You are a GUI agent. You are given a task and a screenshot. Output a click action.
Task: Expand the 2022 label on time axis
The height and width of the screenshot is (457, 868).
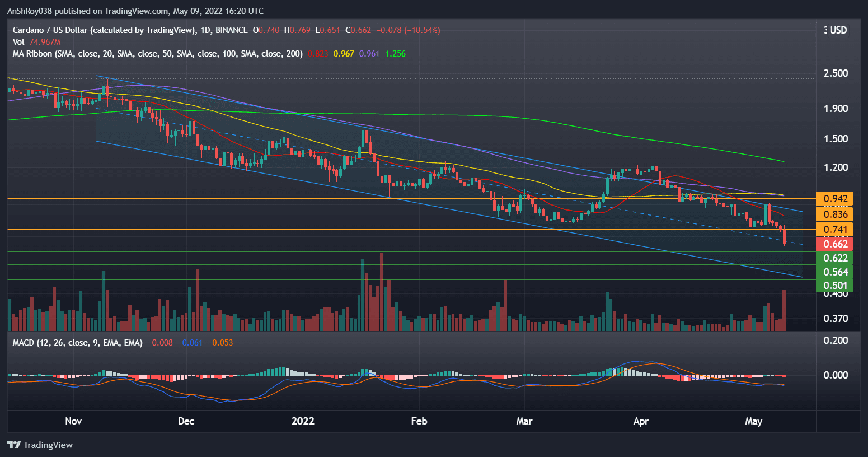coord(303,421)
